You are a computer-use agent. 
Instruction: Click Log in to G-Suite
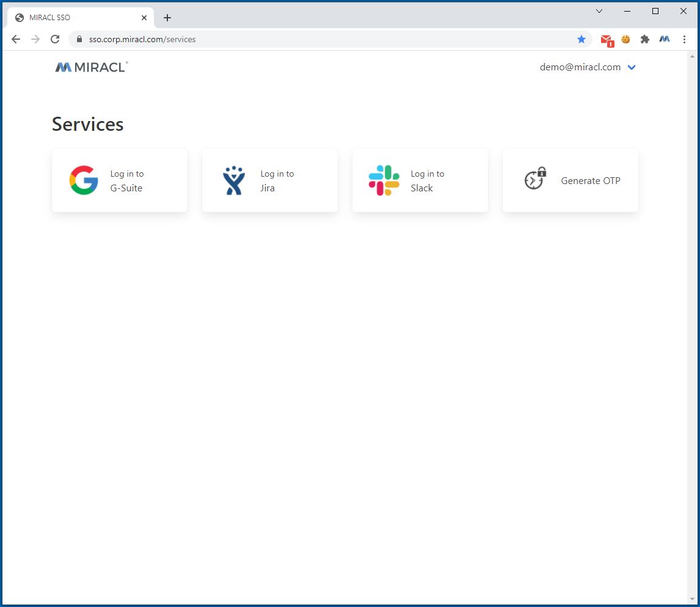tap(127, 180)
